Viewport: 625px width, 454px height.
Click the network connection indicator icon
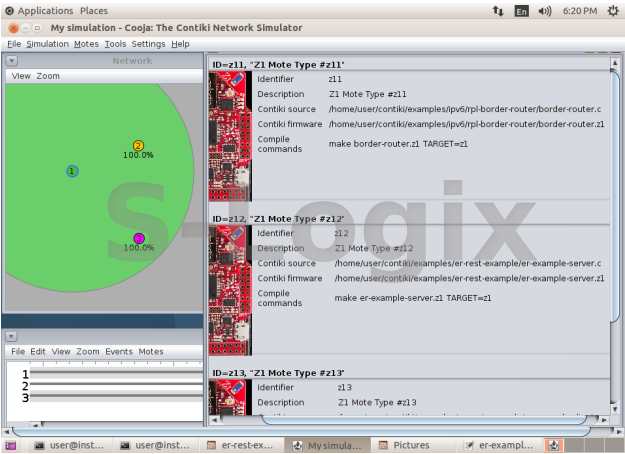[x=498, y=11]
